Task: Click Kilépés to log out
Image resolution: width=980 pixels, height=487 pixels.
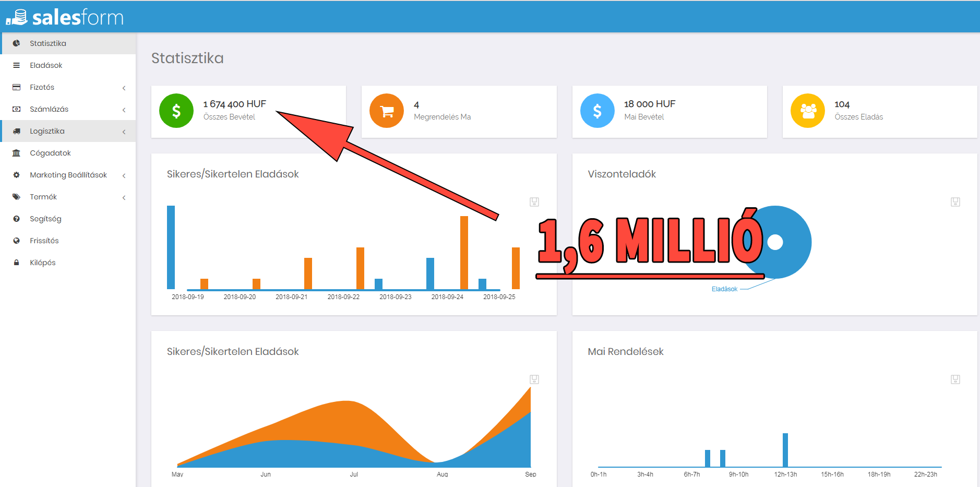Action: coord(42,263)
